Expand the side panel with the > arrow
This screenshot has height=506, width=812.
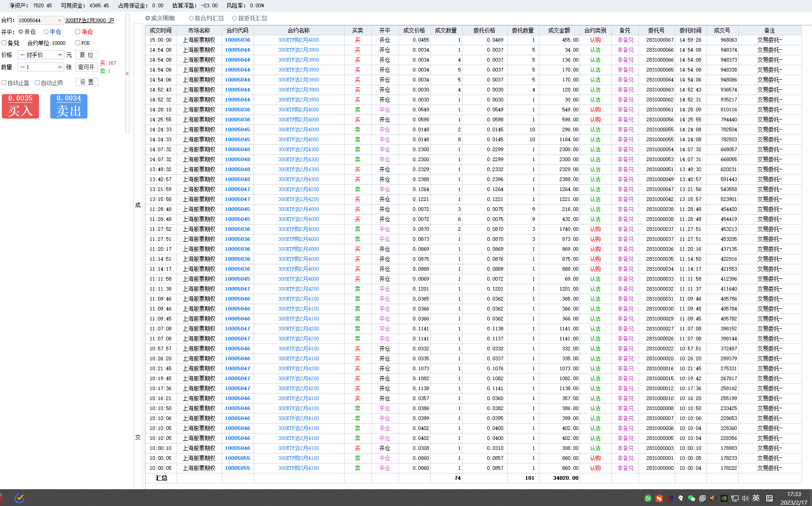(x=127, y=73)
